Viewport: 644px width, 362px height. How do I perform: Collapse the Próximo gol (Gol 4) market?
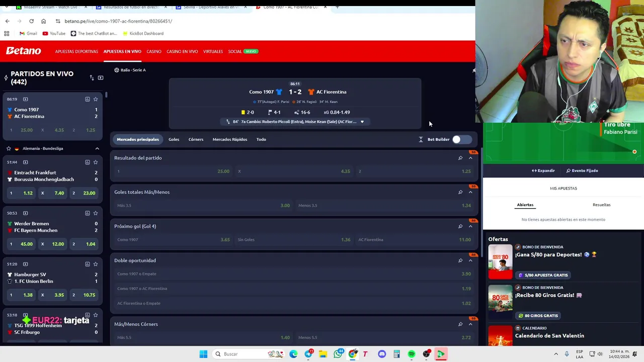coord(470,226)
